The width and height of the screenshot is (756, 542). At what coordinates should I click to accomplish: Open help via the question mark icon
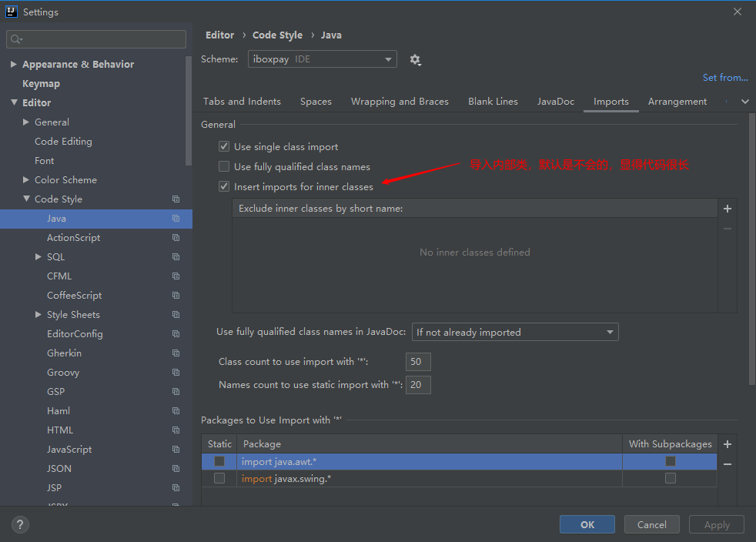[19, 524]
